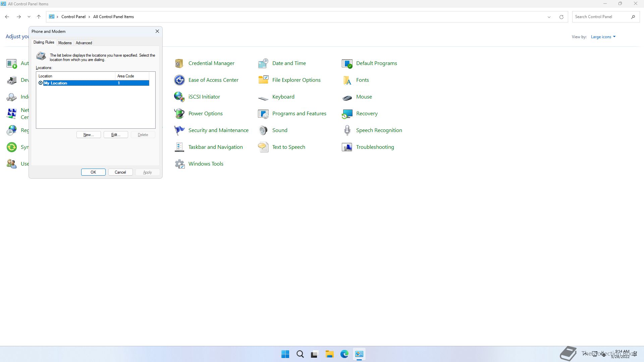Select the My Location radio button
Viewport: 644px width, 362px height.
(x=41, y=83)
